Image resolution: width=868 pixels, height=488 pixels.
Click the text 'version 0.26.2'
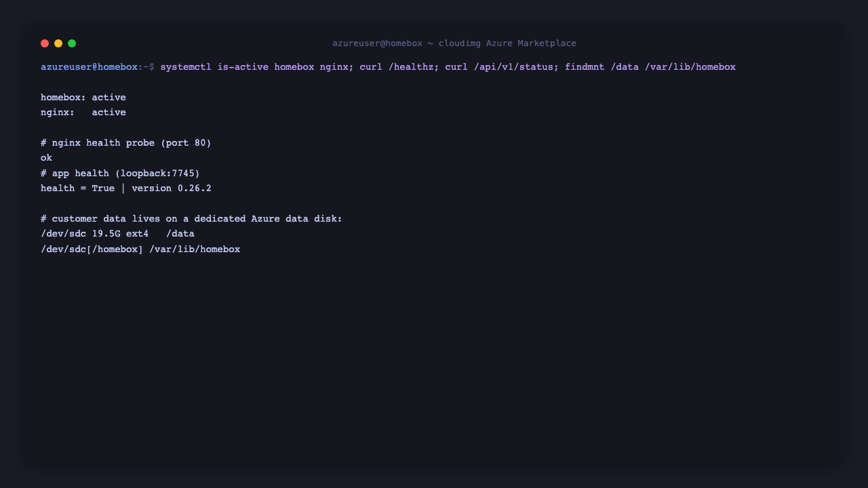tap(172, 188)
